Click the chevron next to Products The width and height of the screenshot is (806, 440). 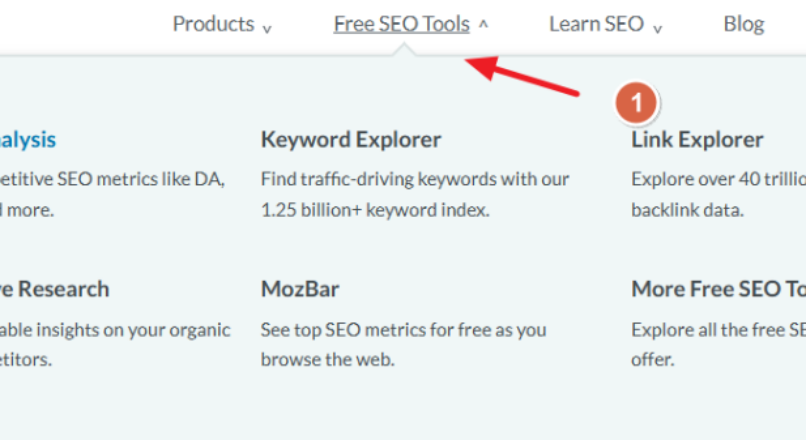click(x=267, y=28)
